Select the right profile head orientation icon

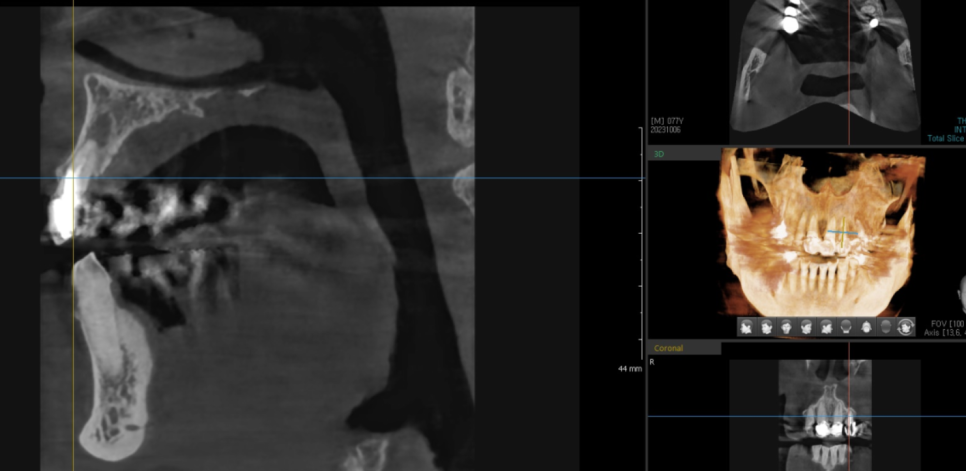pyautogui.click(x=827, y=327)
